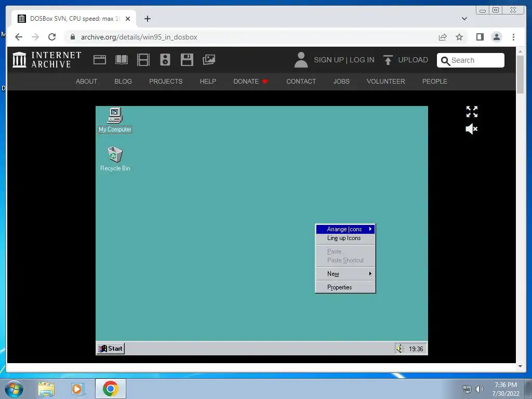Click the Windows 95 clock showing 19:36
Image resolution: width=532 pixels, height=399 pixels.
[416, 349]
